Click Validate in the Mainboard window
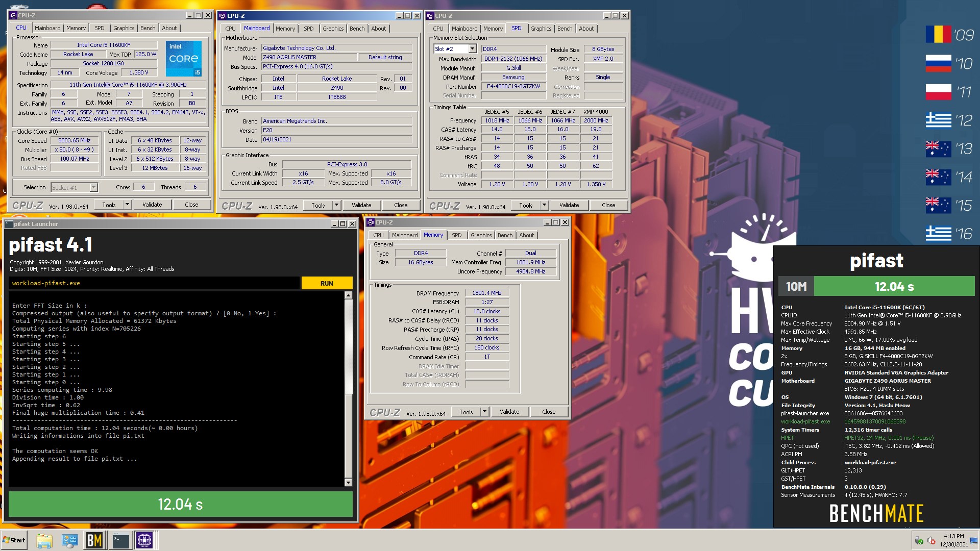The width and height of the screenshot is (980, 551). click(x=361, y=205)
